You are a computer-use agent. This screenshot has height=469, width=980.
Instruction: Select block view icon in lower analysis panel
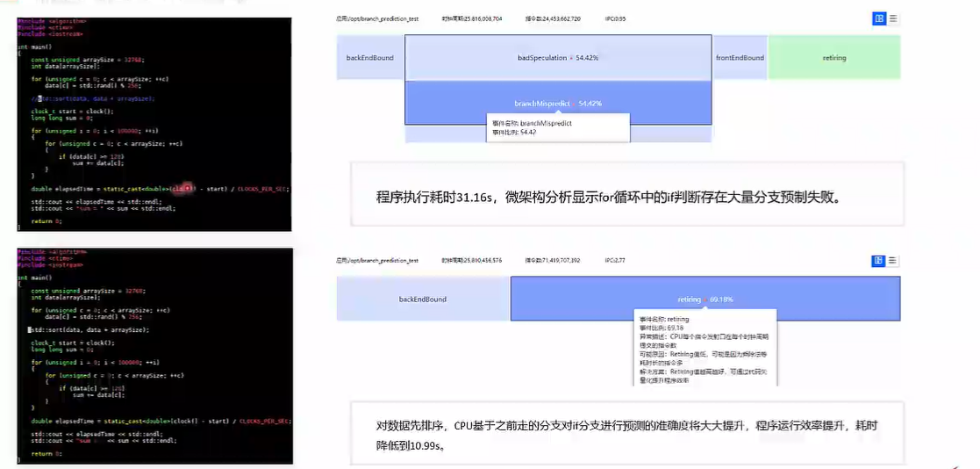pyautogui.click(x=879, y=261)
